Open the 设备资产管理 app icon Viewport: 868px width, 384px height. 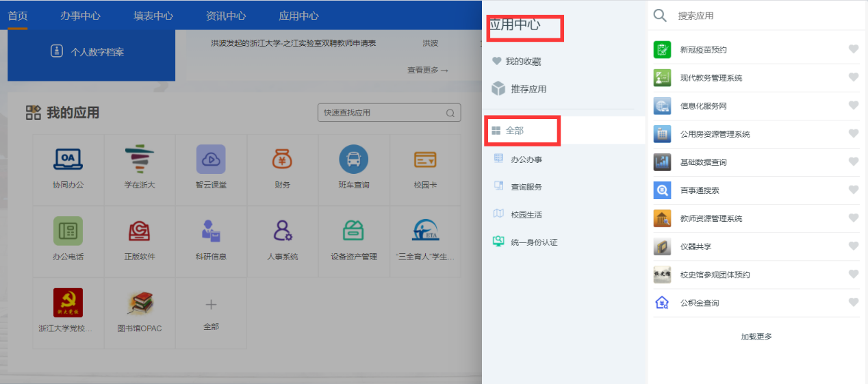click(354, 231)
